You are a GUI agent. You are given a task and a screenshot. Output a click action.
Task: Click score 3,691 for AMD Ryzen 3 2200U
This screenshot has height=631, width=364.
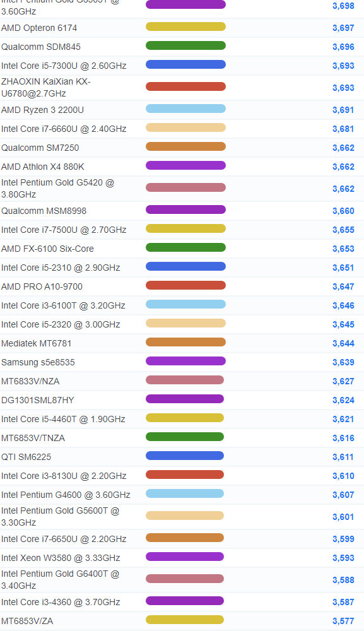tap(343, 110)
